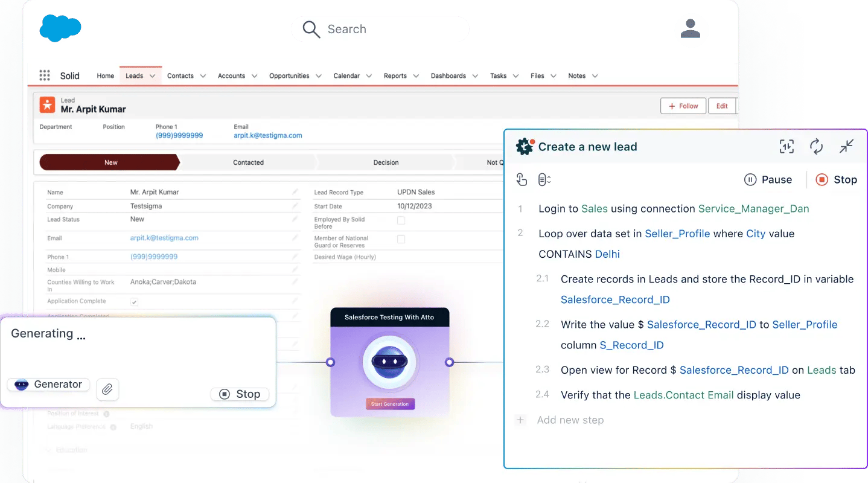Select the Contacted stage in path
This screenshot has width=868, height=483.
[x=248, y=162]
